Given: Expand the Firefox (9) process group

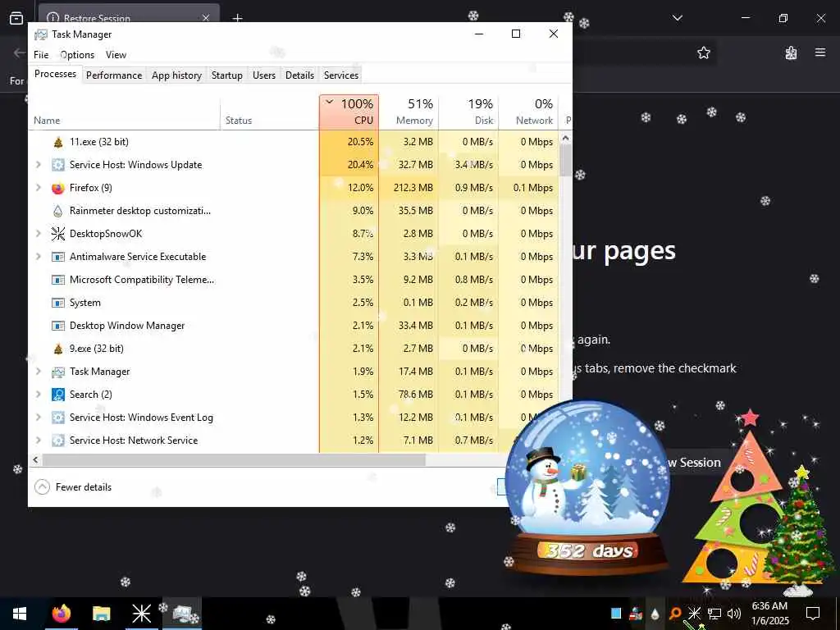Looking at the screenshot, I should coord(38,188).
